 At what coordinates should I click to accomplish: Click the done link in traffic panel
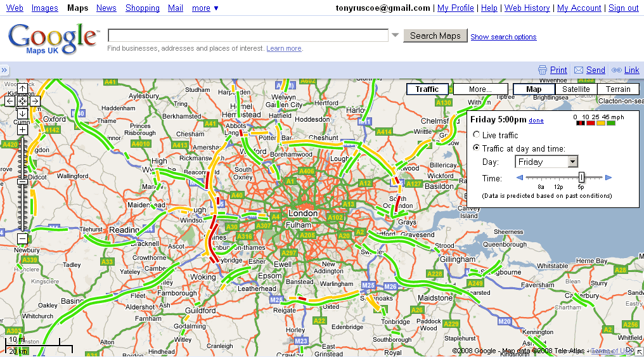(x=536, y=120)
